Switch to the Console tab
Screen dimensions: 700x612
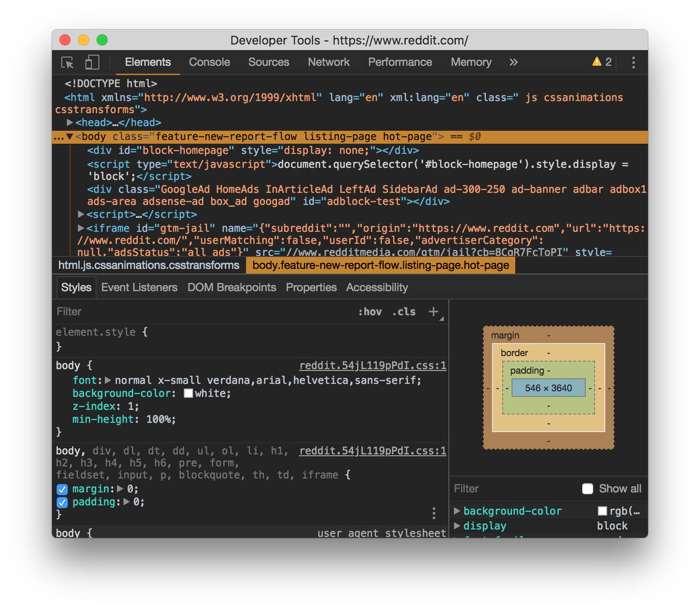point(209,62)
